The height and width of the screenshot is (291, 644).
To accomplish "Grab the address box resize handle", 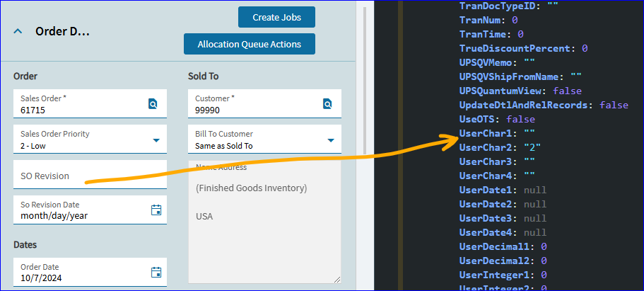I will click(x=337, y=280).
